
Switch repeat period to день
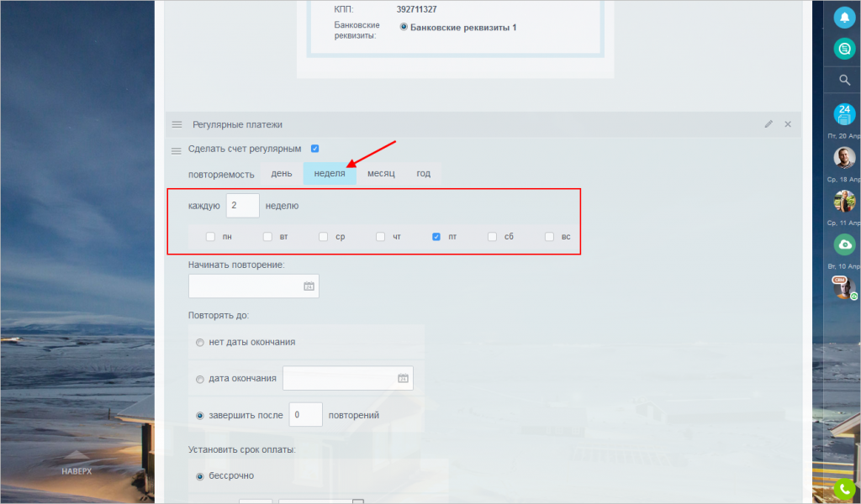pyautogui.click(x=282, y=173)
